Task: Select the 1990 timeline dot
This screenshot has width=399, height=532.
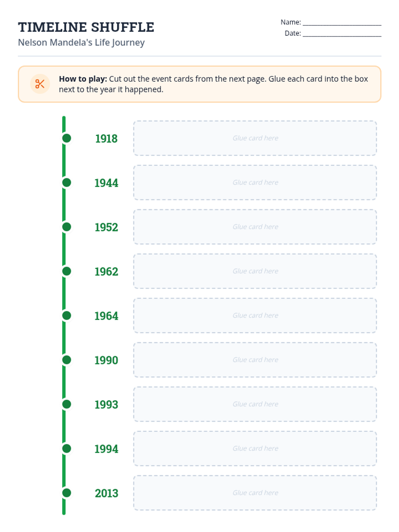Action: point(67,360)
